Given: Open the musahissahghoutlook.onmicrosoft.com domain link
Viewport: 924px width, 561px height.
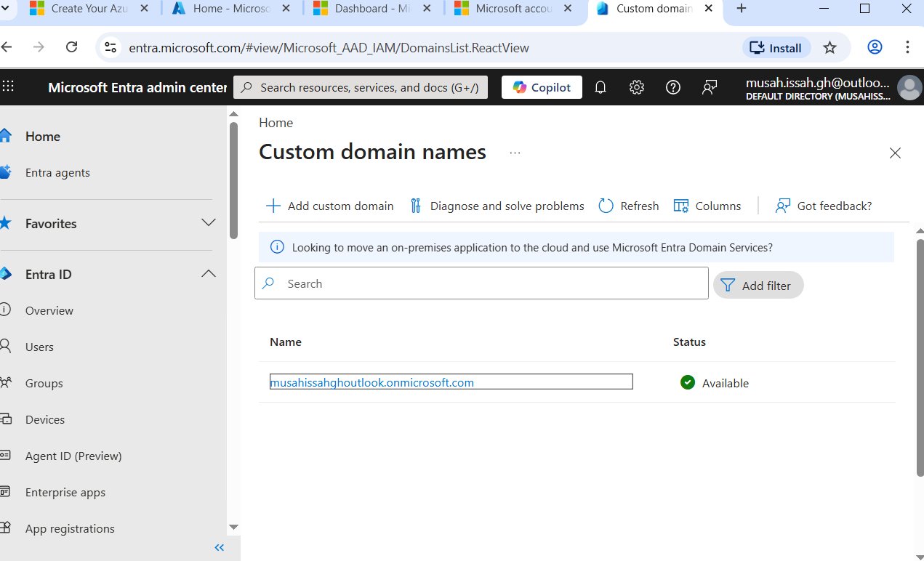Looking at the screenshot, I should coord(371,382).
